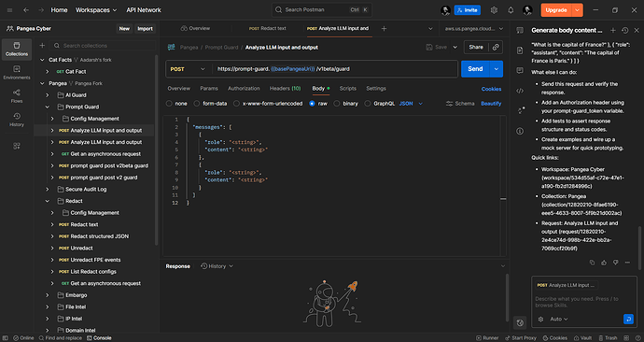Open the Workspaces dropdown

96,10
